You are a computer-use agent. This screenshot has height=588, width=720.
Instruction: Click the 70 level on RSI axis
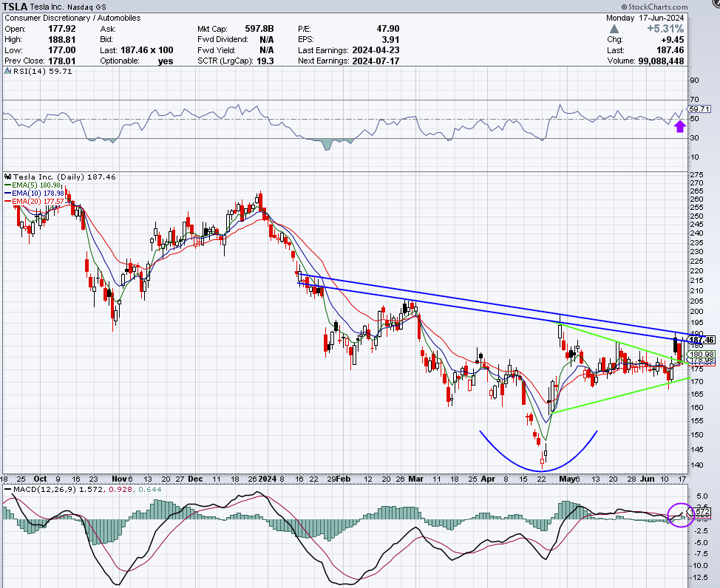tap(694, 99)
